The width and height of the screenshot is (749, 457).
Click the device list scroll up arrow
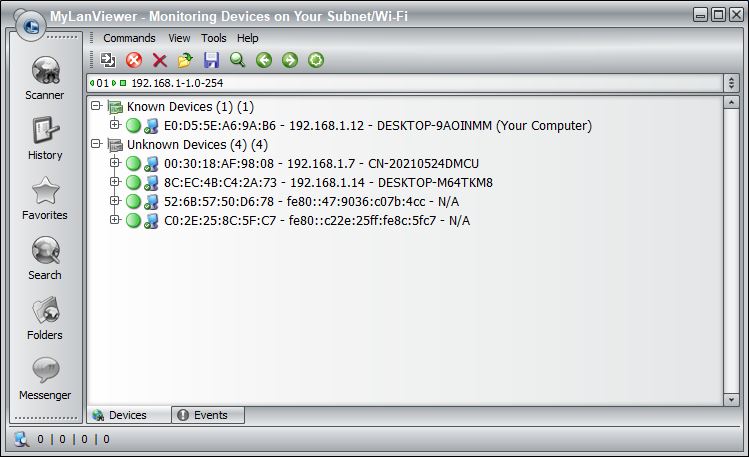coord(731,103)
